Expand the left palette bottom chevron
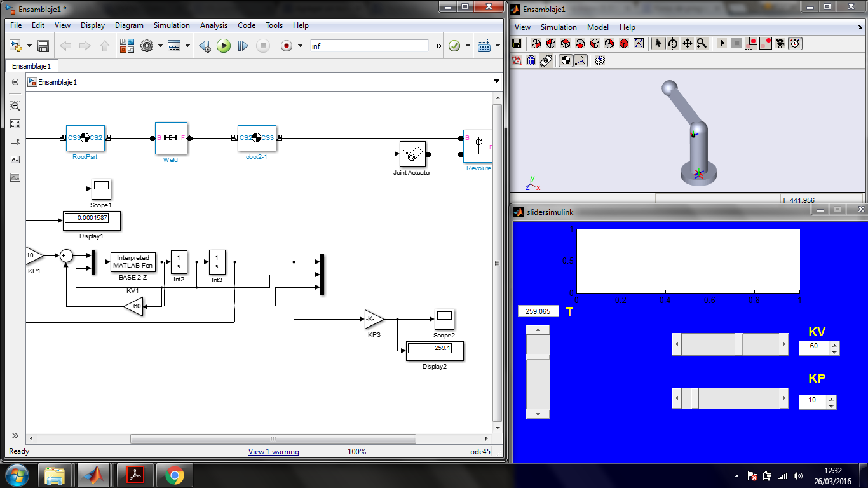Image resolution: width=868 pixels, height=488 pixels. (x=15, y=436)
